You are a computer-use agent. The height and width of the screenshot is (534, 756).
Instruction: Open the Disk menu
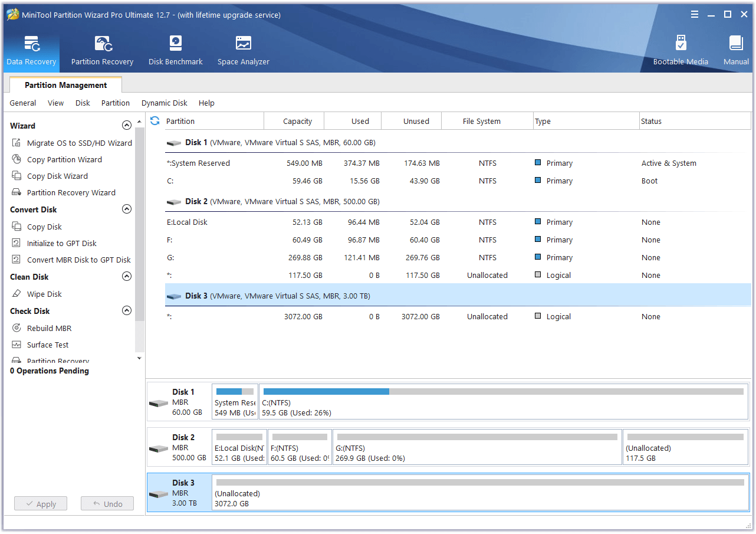(x=83, y=103)
